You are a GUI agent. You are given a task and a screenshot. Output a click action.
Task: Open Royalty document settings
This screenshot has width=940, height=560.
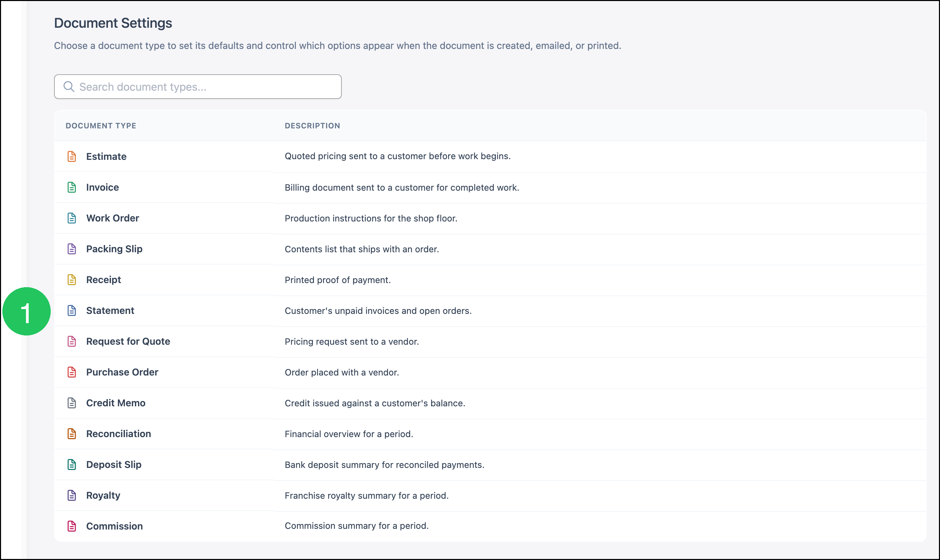coord(103,495)
